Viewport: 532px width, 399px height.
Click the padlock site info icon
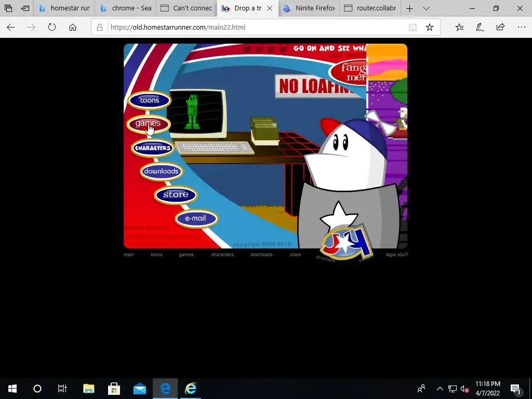pos(100,28)
